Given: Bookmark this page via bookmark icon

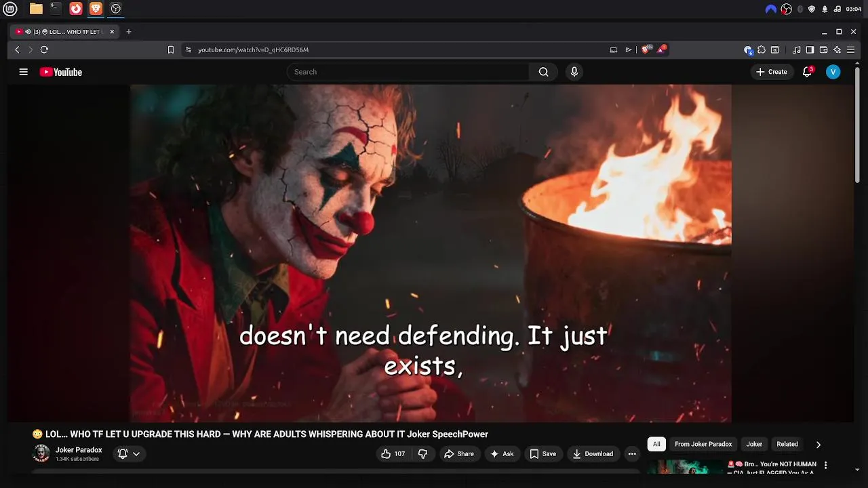Looking at the screenshot, I should (171, 49).
